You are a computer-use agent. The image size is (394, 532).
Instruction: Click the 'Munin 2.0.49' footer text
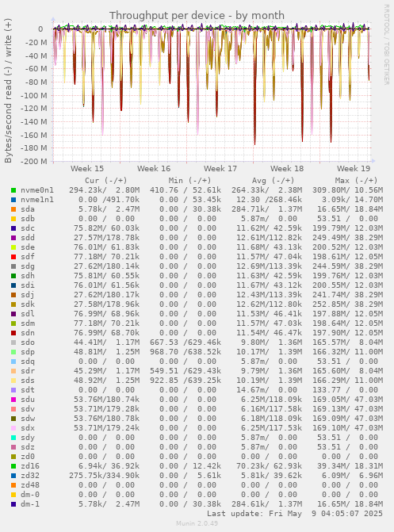coord(197,523)
